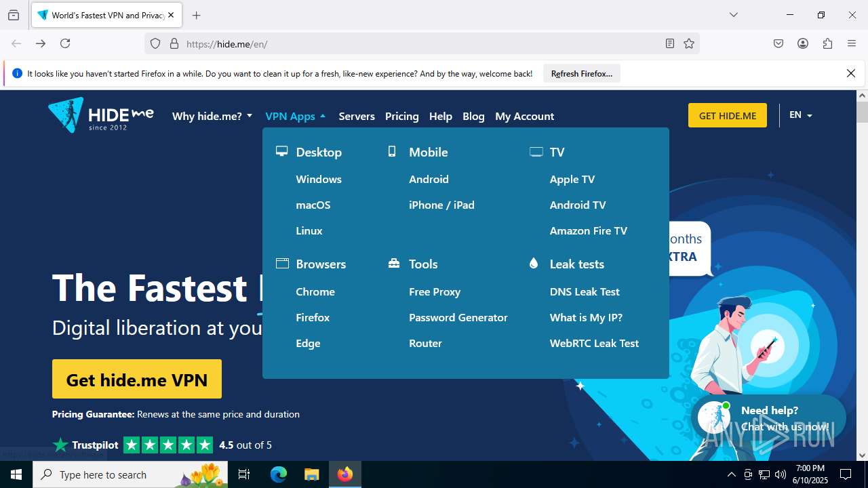The width and height of the screenshot is (868, 488).
Task: Open the Windows Start menu
Action: click(x=16, y=474)
